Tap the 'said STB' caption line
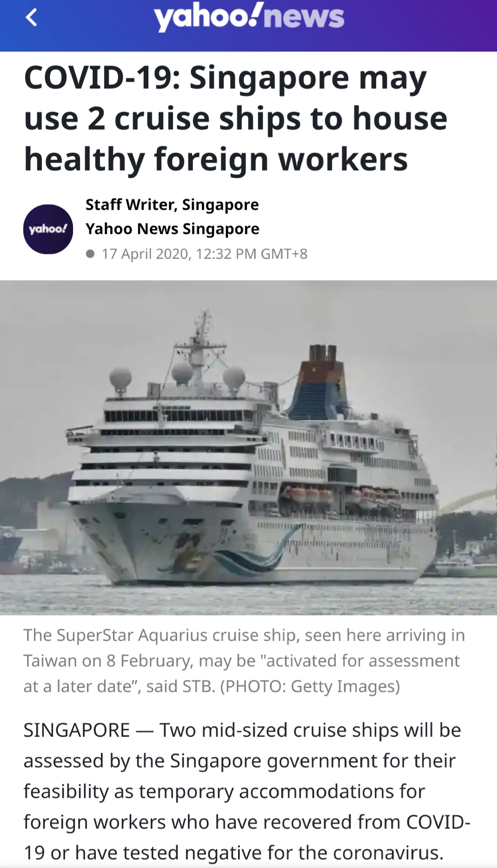 (212, 686)
